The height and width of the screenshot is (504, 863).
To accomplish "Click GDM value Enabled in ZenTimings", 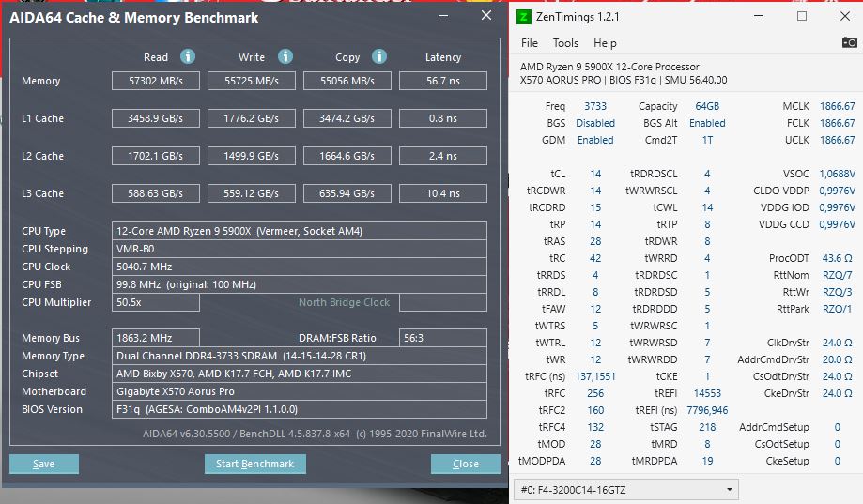I will 595,140.
